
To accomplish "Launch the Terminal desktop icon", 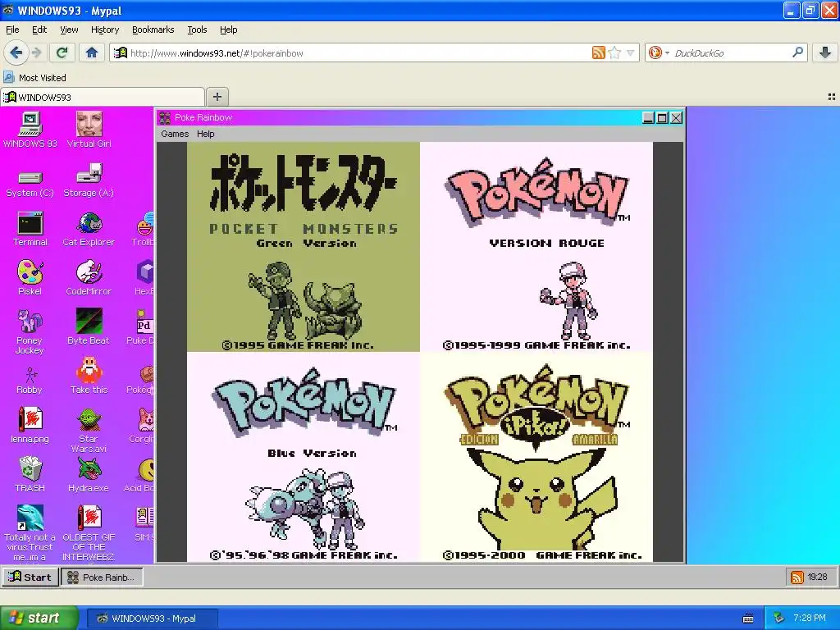I will tap(30, 230).
